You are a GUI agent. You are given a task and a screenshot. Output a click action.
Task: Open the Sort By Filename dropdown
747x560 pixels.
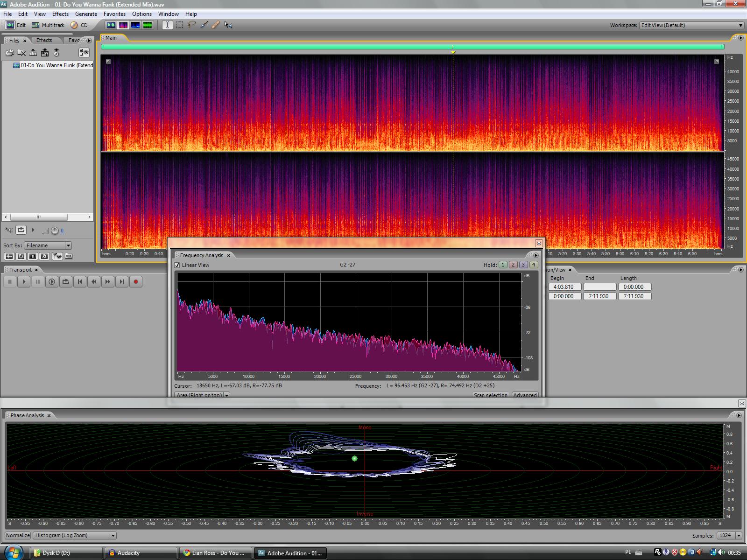48,245
